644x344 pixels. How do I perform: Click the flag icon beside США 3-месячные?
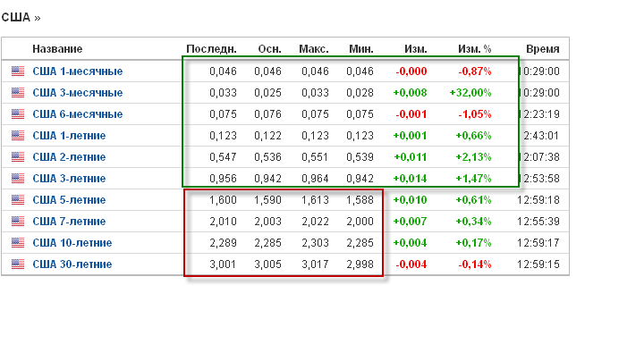(x=18, y=92)
